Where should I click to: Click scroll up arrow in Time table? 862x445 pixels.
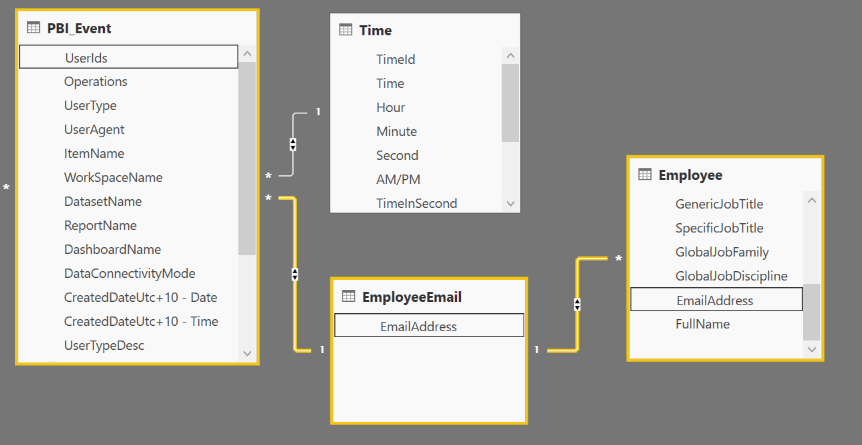pos(510,56)
